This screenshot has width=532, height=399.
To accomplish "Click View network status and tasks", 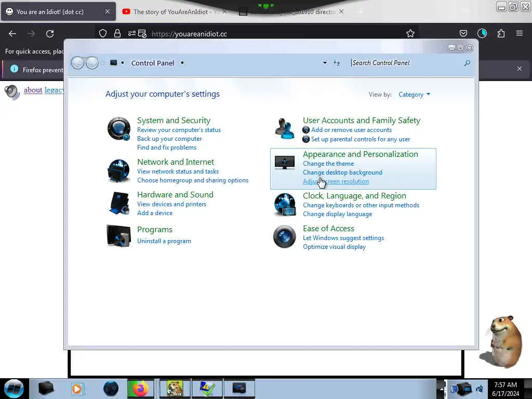I will (x=178, y=171).
